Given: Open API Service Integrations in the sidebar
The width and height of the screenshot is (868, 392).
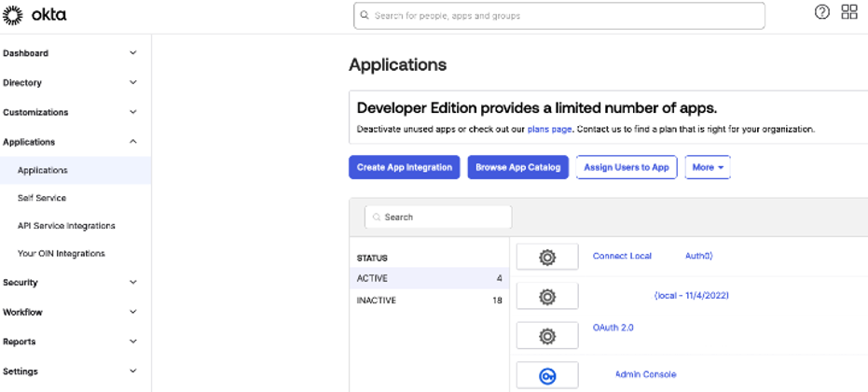Looking at the screenshot, I should pyautogui.click(x=66, y=226).
